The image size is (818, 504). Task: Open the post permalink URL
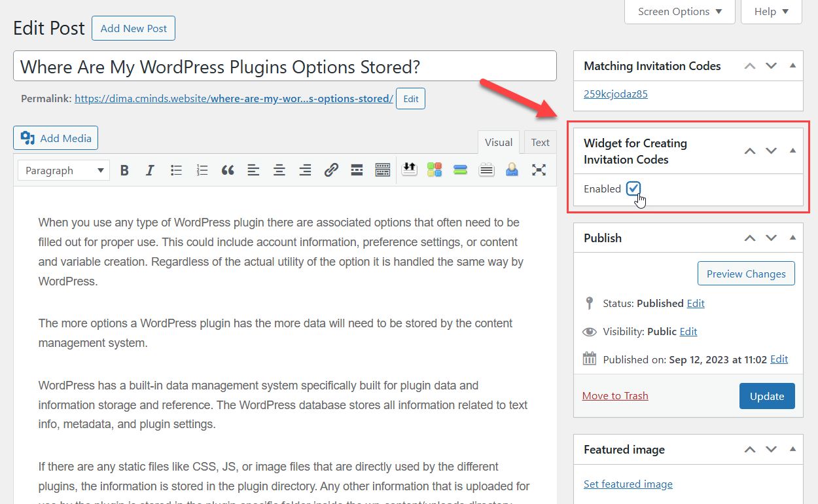(234, 99)
